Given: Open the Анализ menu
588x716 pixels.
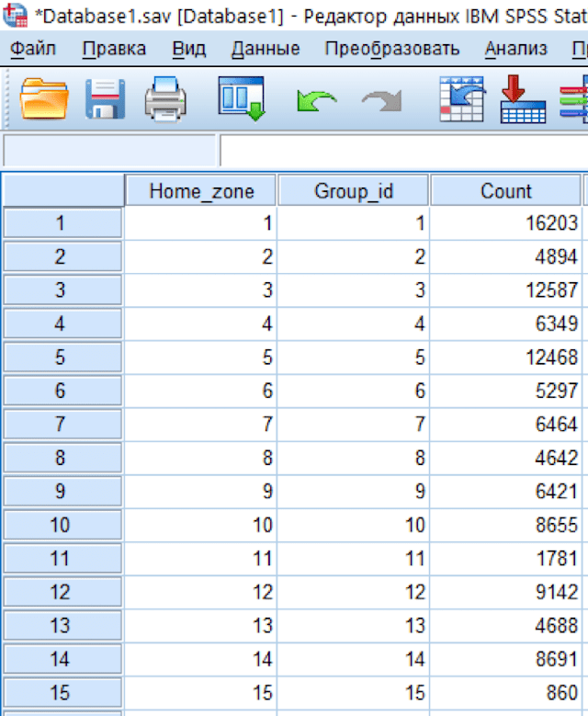Looking at the screenshot, I should (515, 49).
